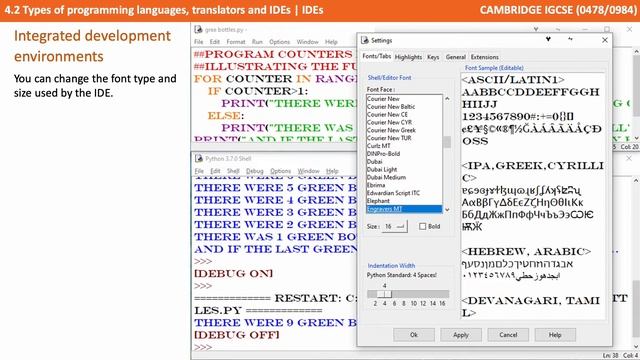Open the Extensions tab in Settings
Image resolution: width=640 pixels, height=360 pixels.
(x=484, y=57)
